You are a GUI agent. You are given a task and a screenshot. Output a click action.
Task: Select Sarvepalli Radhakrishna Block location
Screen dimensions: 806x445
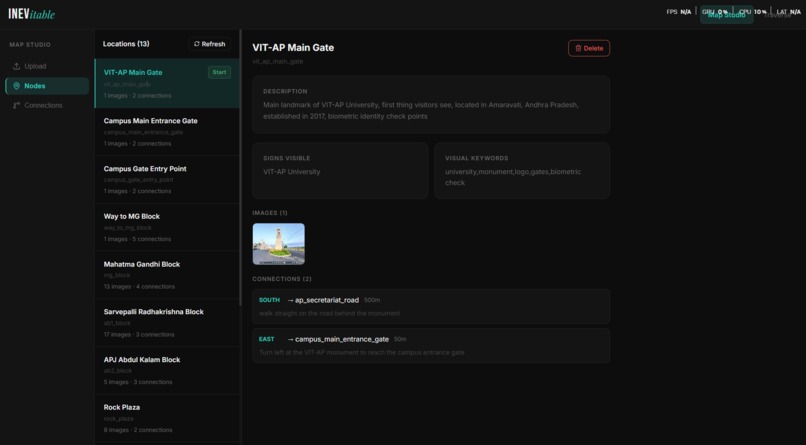click(167, 323)
